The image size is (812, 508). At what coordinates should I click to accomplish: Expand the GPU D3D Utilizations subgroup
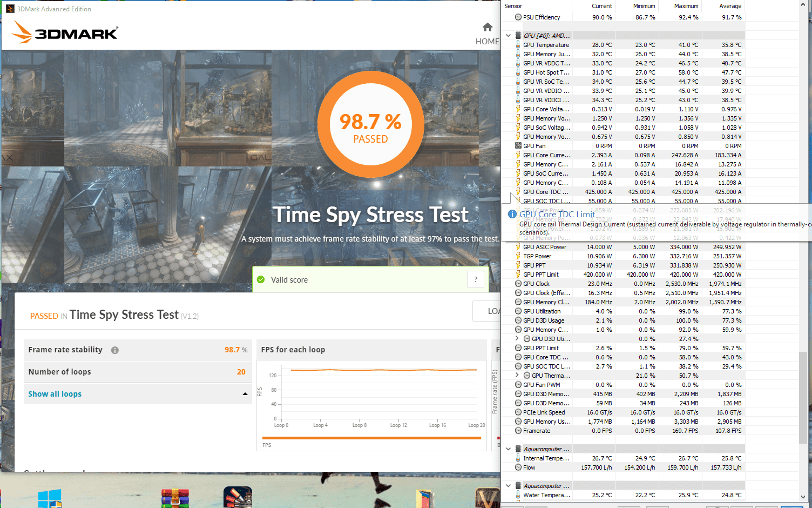pos(517,339)
